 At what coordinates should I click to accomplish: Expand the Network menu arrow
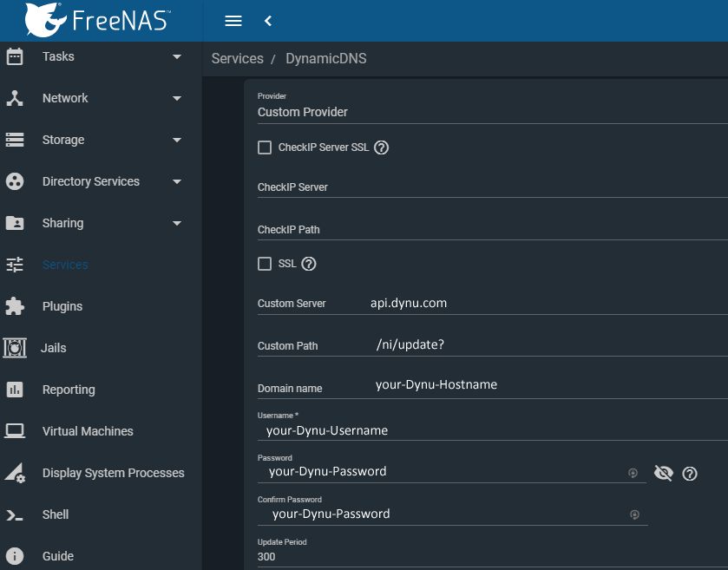177,98
